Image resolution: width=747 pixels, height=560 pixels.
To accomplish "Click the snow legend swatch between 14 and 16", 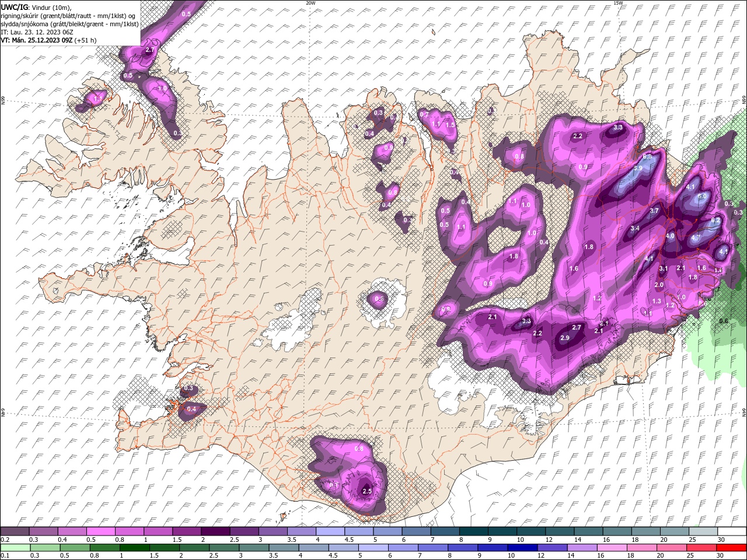I will click(x=588, y=531).
